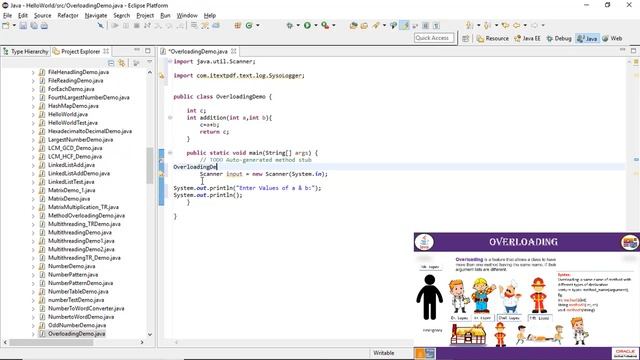This screenshot has width=640, height=360.
Task: Switch to the Java EE perspective
Action: pyautogui.click(x=527, y=38)
